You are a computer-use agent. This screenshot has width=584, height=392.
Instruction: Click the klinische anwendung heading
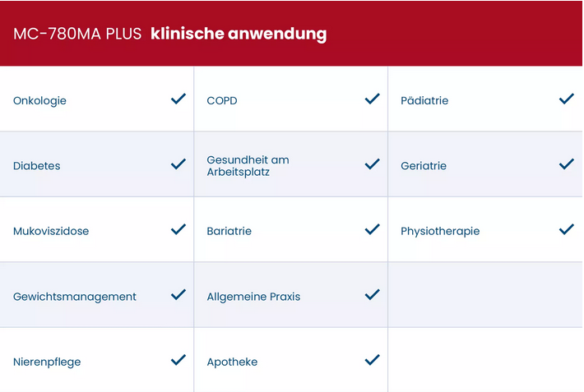tap(239, 34)
